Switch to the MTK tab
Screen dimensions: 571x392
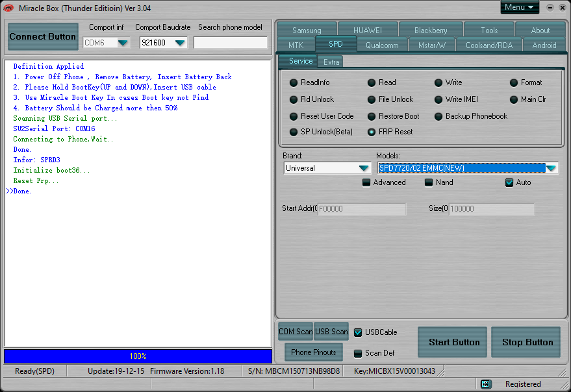click(296, 45)
